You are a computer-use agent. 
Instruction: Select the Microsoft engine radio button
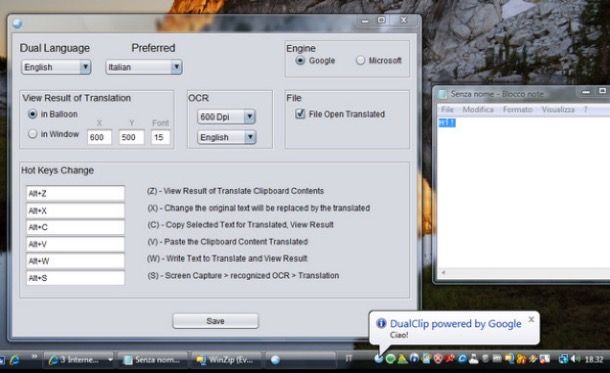[x=361, y=60]
